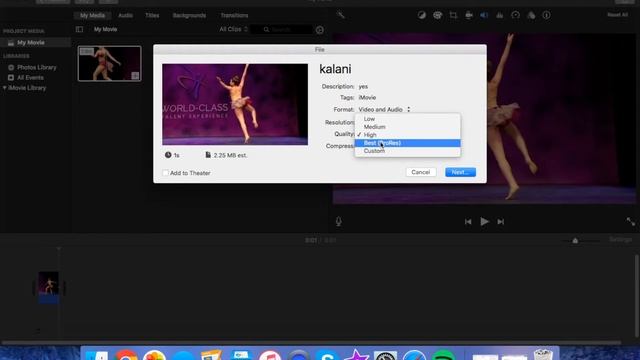Open the clip filter and audio effects tool
Image resolution: width=640 pixels, height=360 pixels.
pyautogui.click(x=531, y=15)
